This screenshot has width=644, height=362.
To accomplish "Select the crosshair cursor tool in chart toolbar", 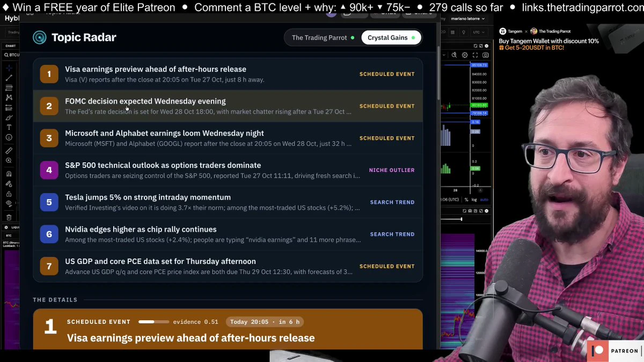I will [9, 68].
